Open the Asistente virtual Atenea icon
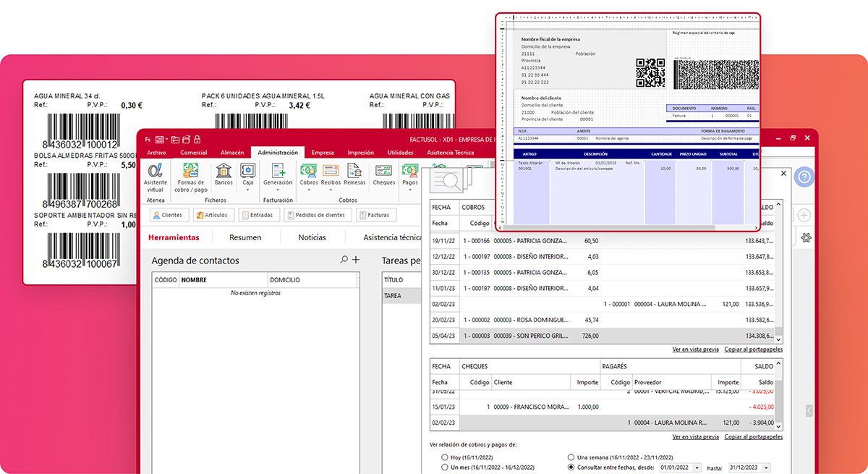Viewport: 868px width, 474px height. tap(155, 172)
